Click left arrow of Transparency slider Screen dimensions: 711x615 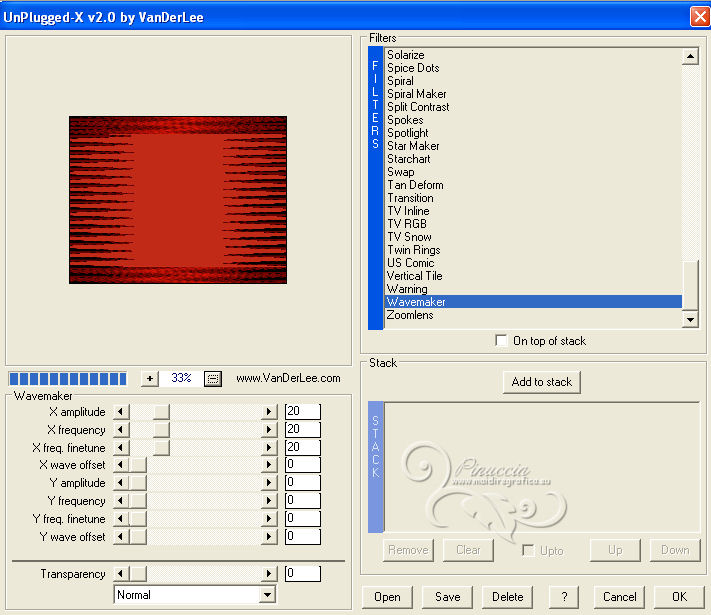[x=121, y=574]
